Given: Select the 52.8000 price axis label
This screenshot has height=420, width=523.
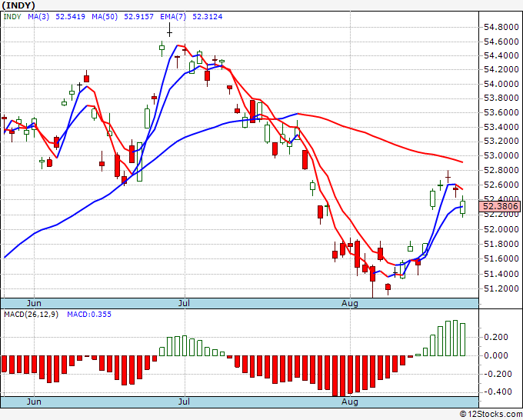Looking at the screenshot, I should pyautogui.click(x=501, y=171).
